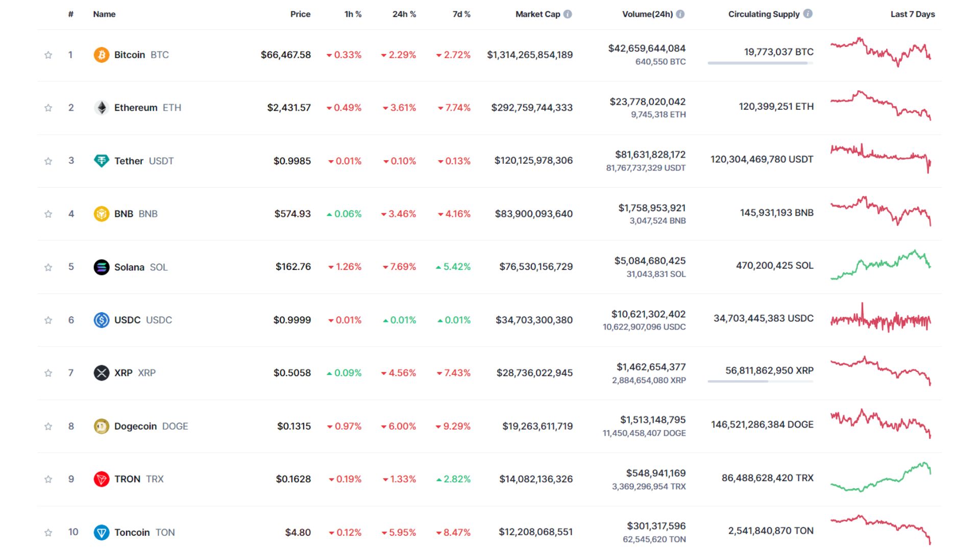Open the Dogecoin detail page

135,426
